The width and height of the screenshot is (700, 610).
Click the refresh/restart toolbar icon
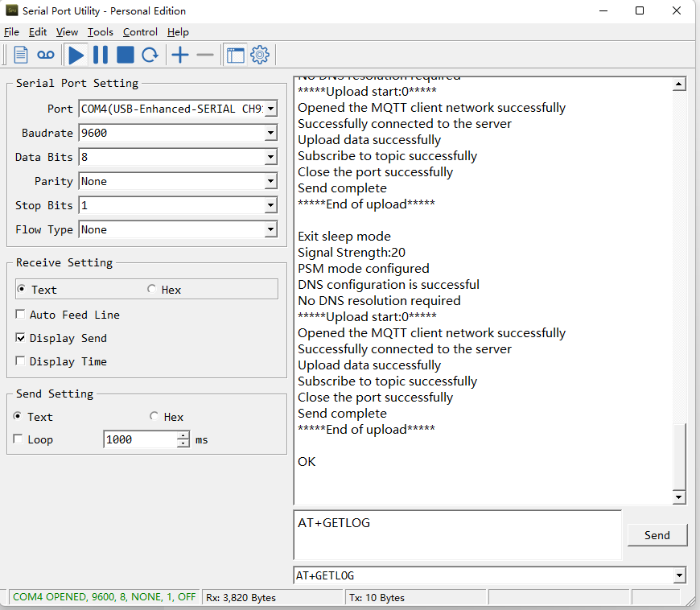coord(150,55)
